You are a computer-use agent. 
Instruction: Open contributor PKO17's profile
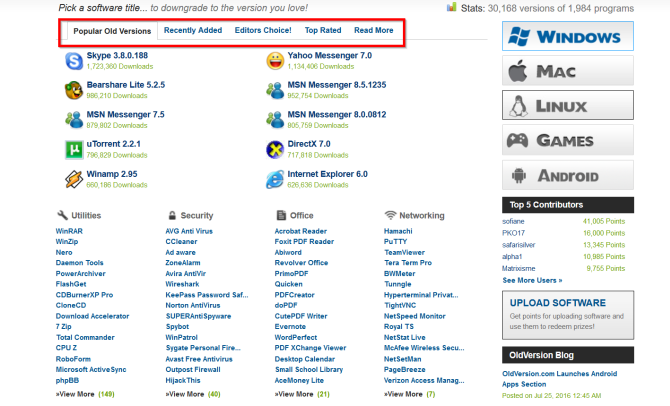pos(514,233)
